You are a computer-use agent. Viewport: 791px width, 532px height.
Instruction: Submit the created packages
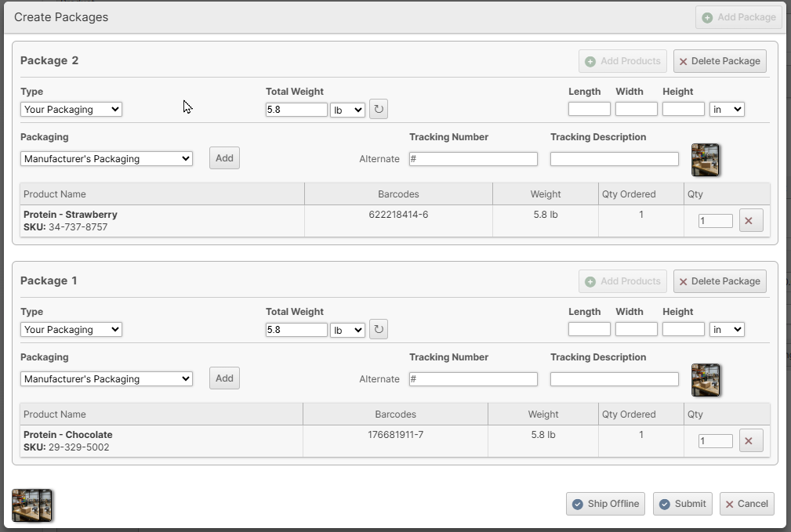coord(682,504)
